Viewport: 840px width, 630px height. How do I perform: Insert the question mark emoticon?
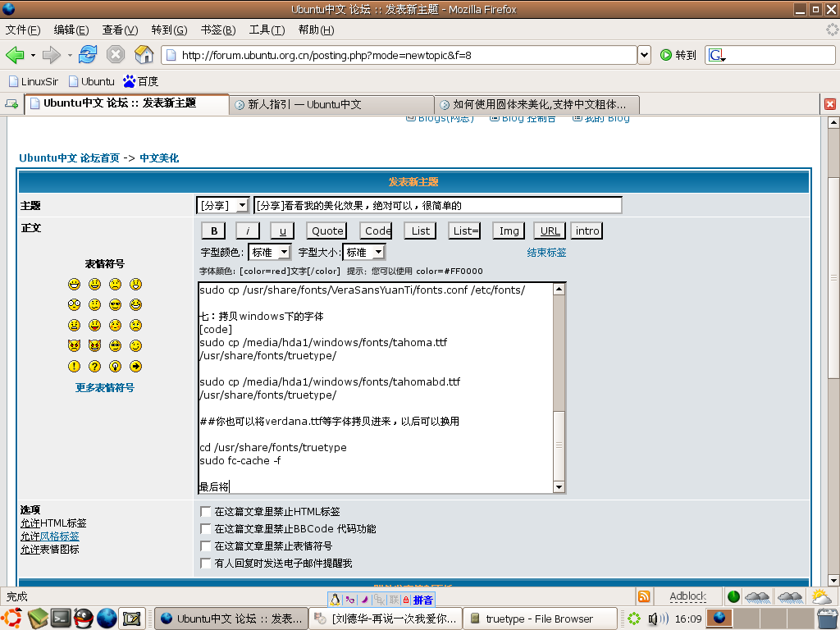click(95, 367)
